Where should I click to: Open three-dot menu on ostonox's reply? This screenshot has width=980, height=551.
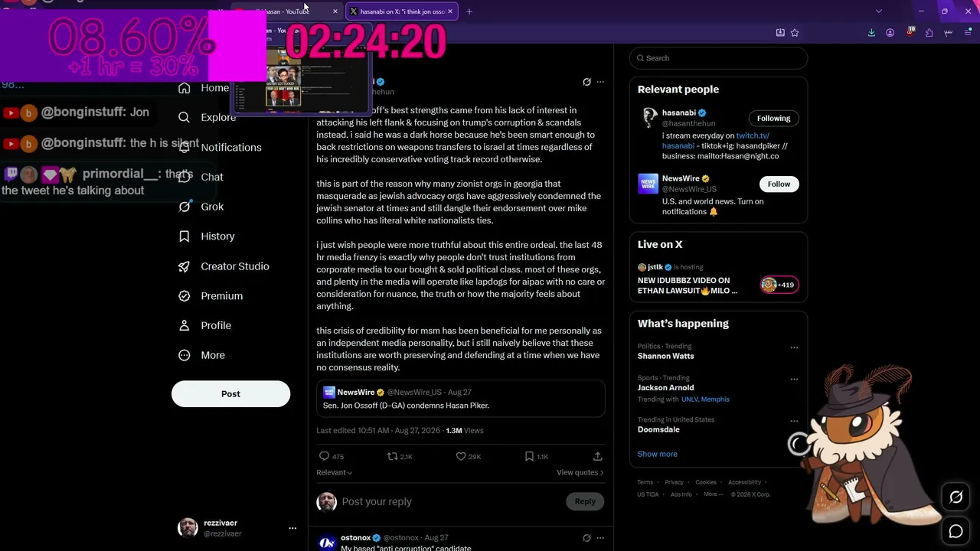pos(600,538)
